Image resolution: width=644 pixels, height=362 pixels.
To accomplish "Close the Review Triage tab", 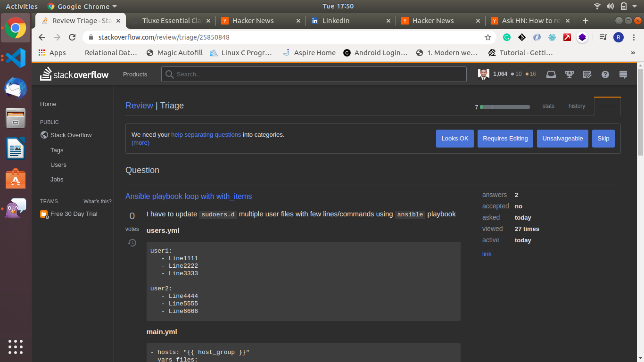I will pyautogui.click(x=118, y=21).
